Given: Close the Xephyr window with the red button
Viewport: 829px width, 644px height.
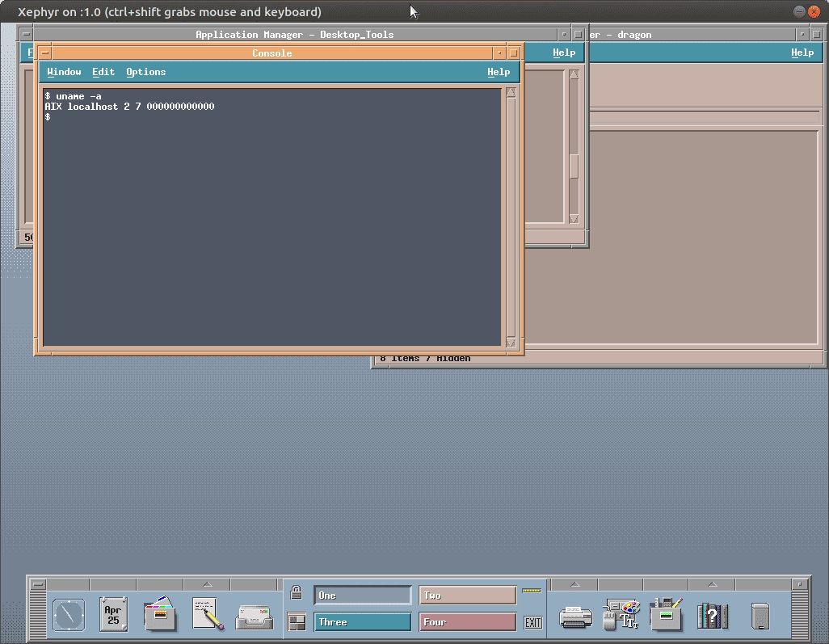Looking at the screenshot, I should 814,11.
